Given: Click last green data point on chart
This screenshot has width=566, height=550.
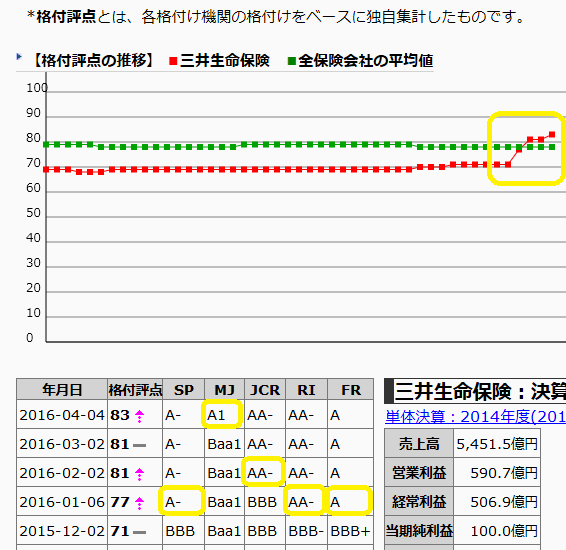Looking at the screenshot, I should pos(552,147).
